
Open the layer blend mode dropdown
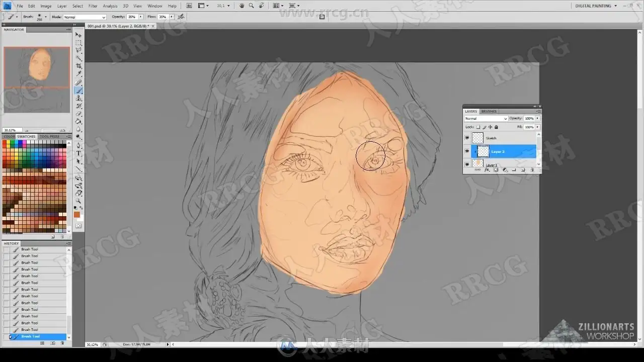pos(486,119)
